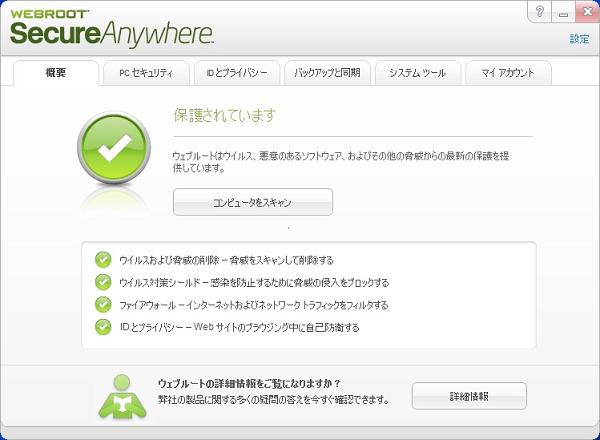Open the 概要 overview tab
Viewport: 600px width, 440px height.
(56, 73)
